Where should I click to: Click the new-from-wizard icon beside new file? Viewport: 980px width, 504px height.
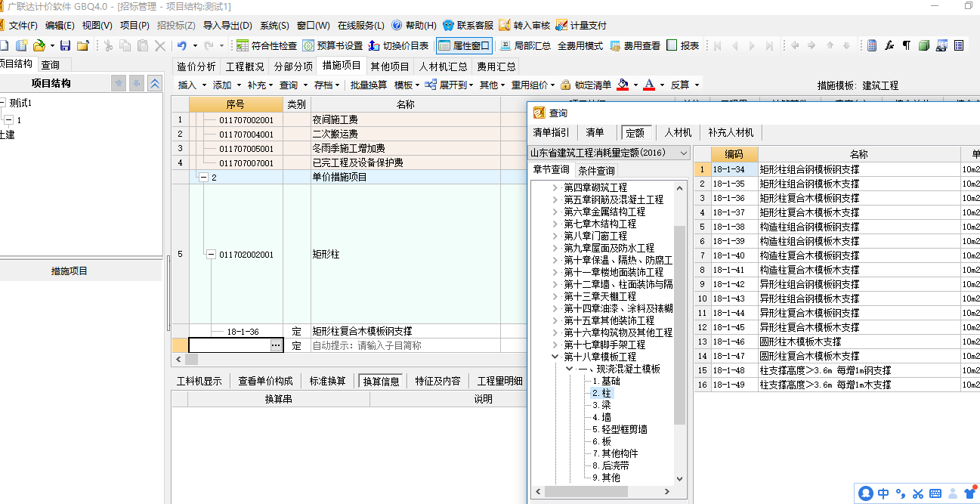[22, 45]
